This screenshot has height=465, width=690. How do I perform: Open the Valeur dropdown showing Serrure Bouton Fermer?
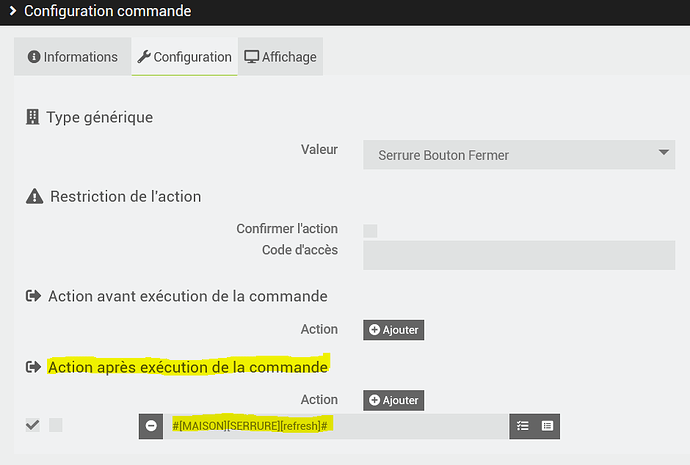point(519,155)
